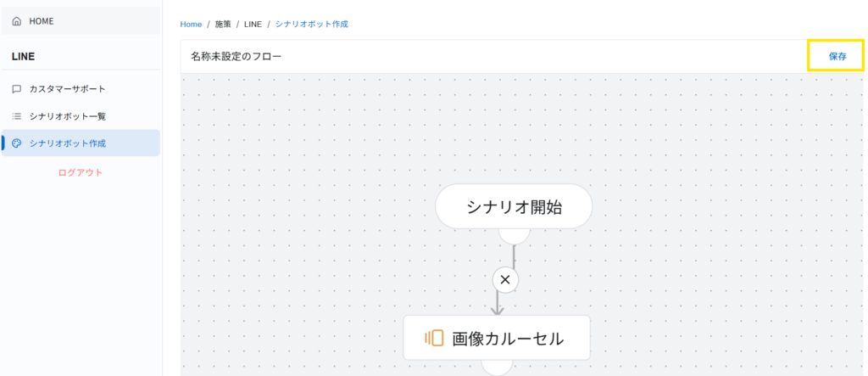The image size is (868, 376).
Task: Navigate to Home via the breadcrumb
Action: (x=191, y=24)
